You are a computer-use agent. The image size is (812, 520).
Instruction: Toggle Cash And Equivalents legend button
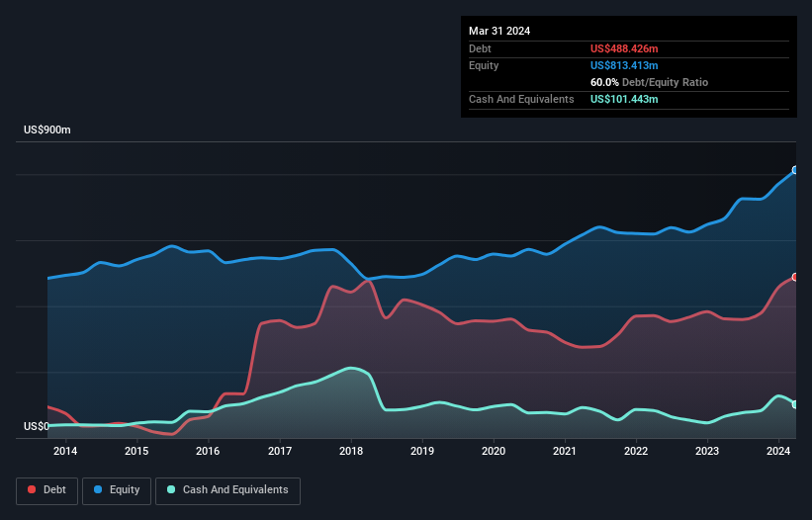[227, 490]
